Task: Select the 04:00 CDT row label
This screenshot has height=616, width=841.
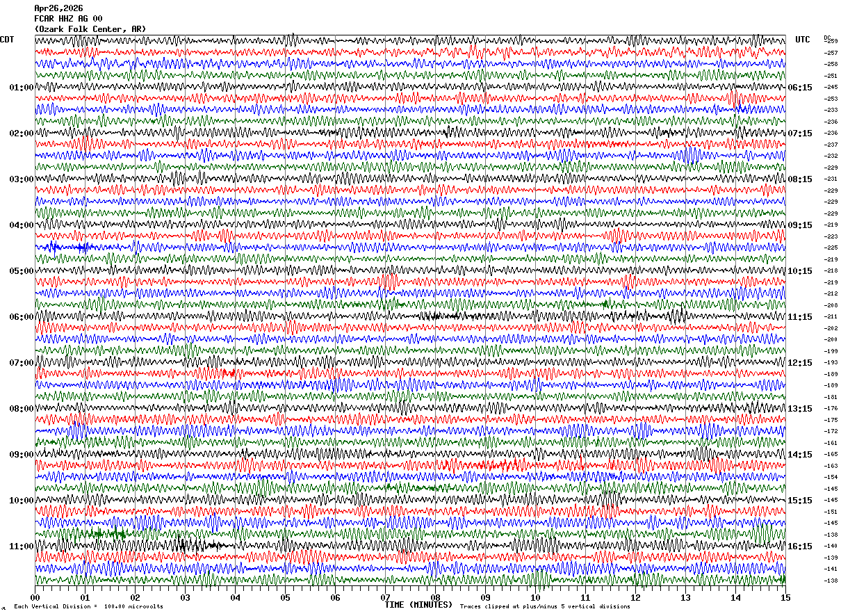Action: (x=22, y=225)
